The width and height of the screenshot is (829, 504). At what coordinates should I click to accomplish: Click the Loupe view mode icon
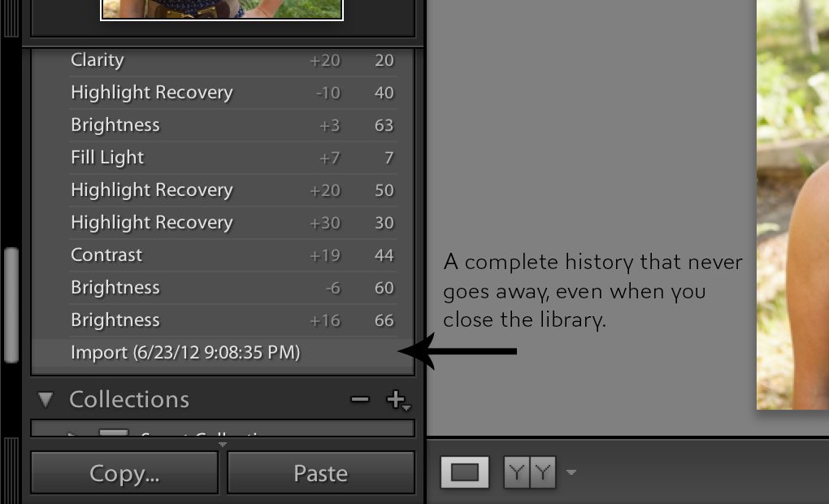(x=465, y=471)
